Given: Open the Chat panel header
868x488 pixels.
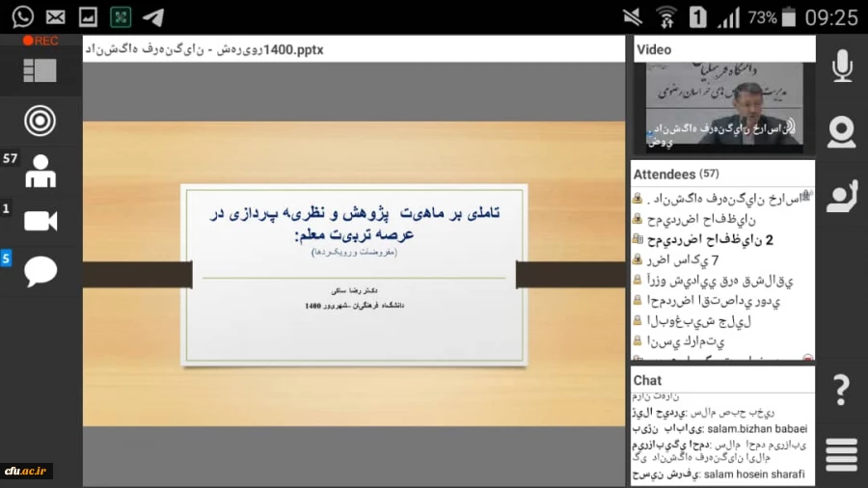Looking at the screenshot, I should [722, 380].
